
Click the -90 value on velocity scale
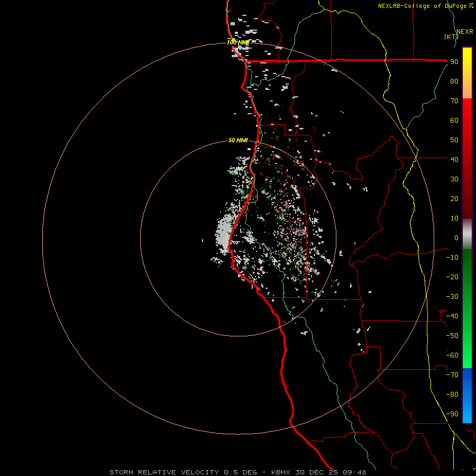tap(452, 414)
